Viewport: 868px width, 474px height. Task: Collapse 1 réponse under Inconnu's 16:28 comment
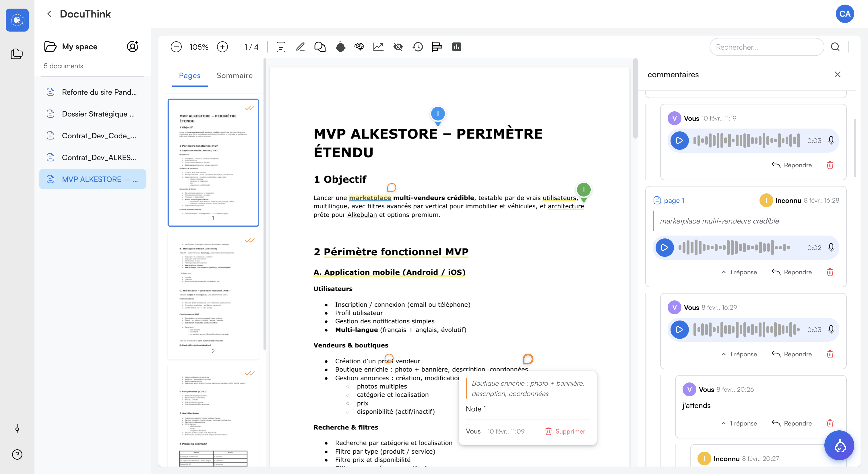(739, 272)
